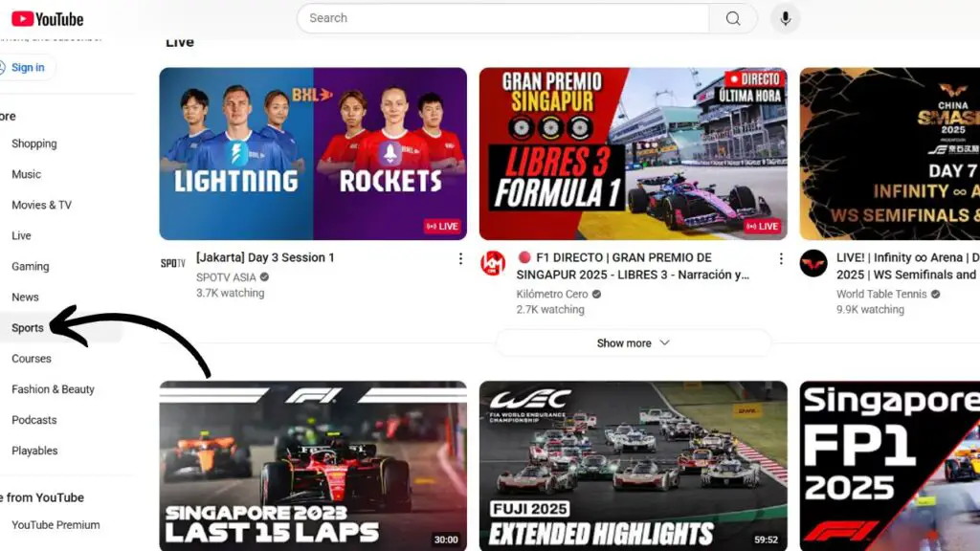The image size is (980, 551).
Task: Activate voice search microphone icon
Action: 785,18
